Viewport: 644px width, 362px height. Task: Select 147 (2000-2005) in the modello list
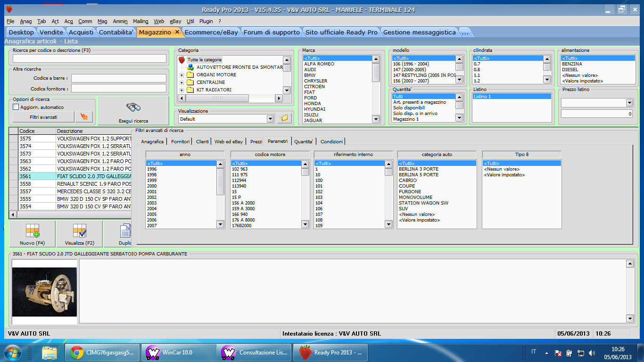point(424,70)
